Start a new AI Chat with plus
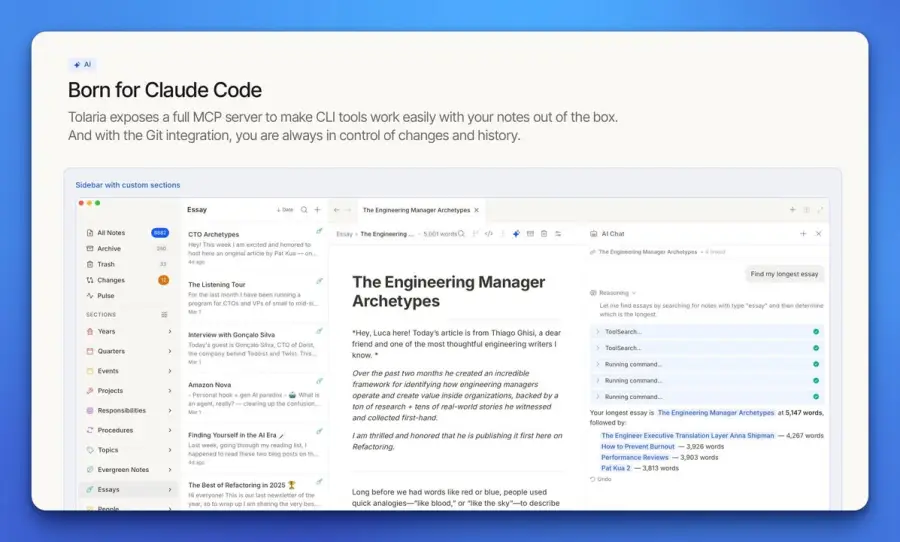This screenshot has height=542, width=900. [x=803, y=234]
